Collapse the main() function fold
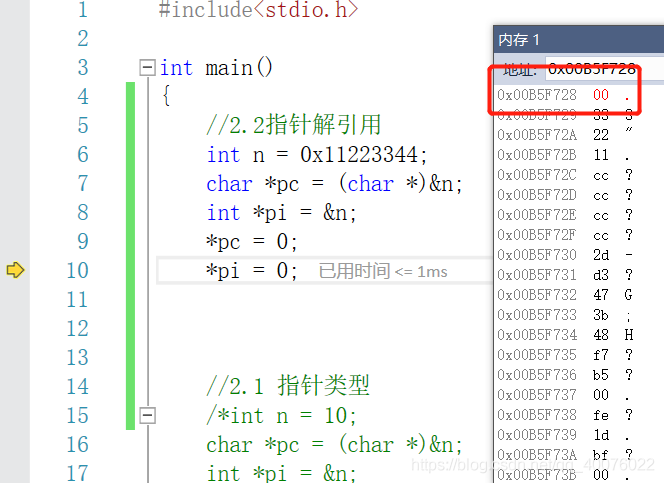Viewport: 664px width, 483px height. click(147, 67)
